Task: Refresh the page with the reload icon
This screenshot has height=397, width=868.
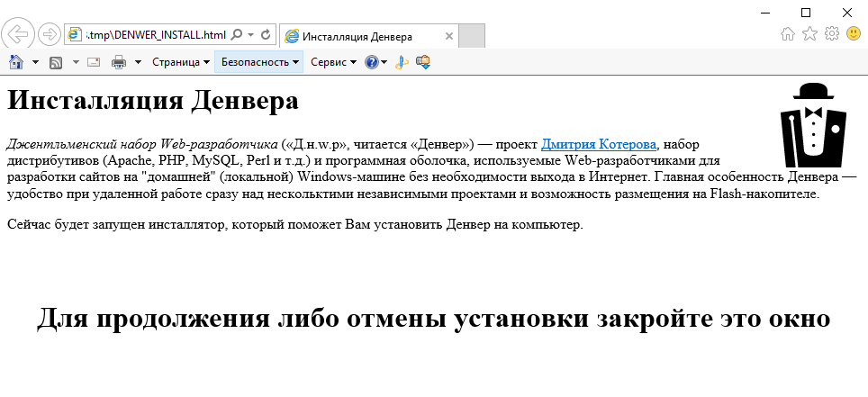Action: [266, 35]
